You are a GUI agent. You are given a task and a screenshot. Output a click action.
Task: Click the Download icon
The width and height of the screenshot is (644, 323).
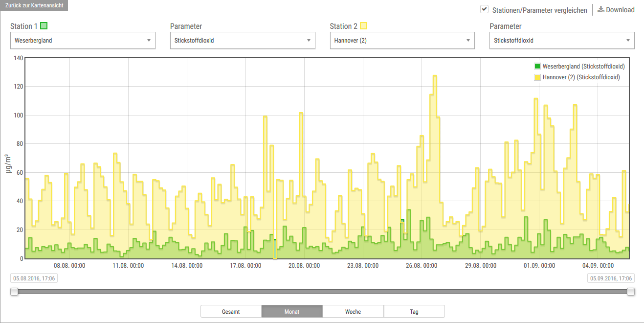pyautogui.click(x=600, y=9)
